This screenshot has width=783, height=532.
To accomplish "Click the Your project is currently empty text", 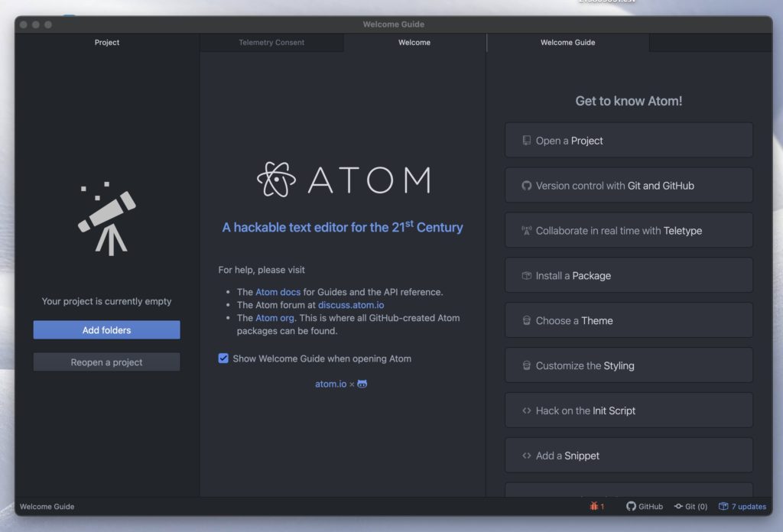I will point(106,301).
